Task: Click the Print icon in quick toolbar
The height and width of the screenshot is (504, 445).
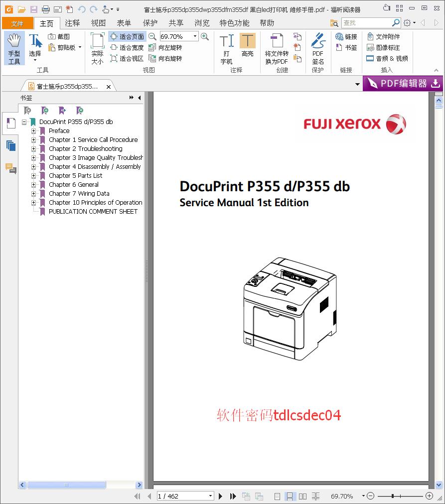Action: [x=46, y=9]
